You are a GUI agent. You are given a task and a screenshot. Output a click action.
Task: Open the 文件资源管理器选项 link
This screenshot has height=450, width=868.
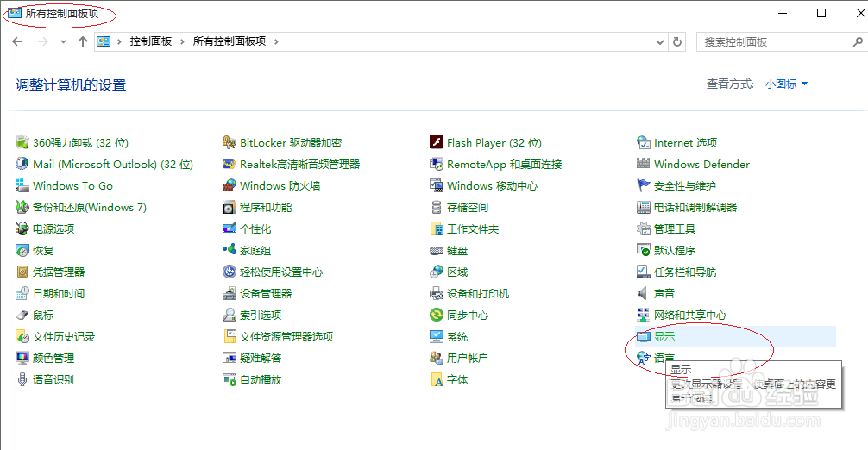click(286, 337)
